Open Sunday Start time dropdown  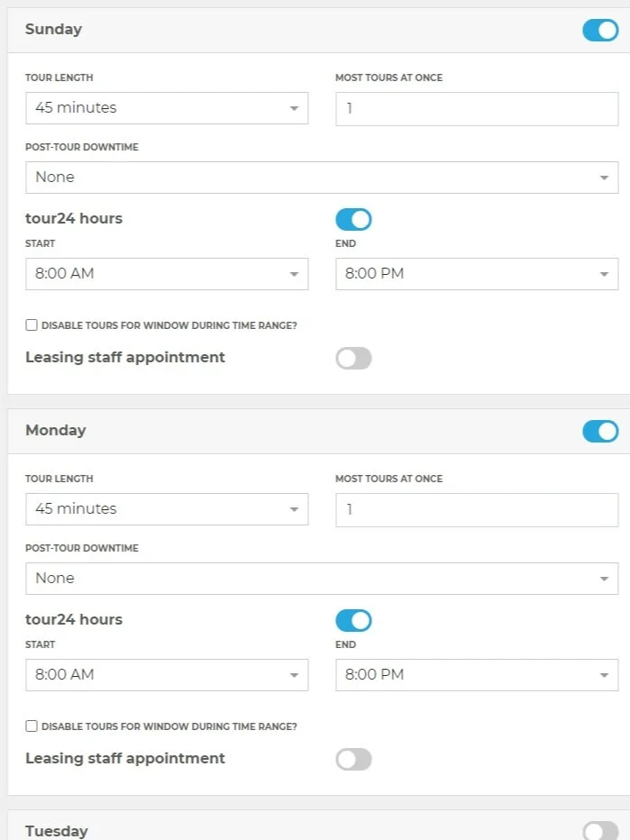coord(167,274)
